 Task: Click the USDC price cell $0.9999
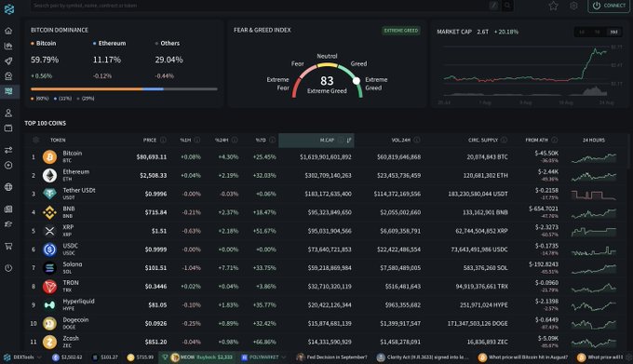pos(155,249)
